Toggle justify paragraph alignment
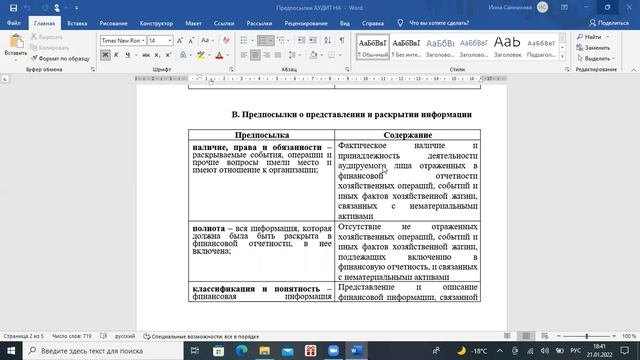640x360 pixels. pos(278,55)
